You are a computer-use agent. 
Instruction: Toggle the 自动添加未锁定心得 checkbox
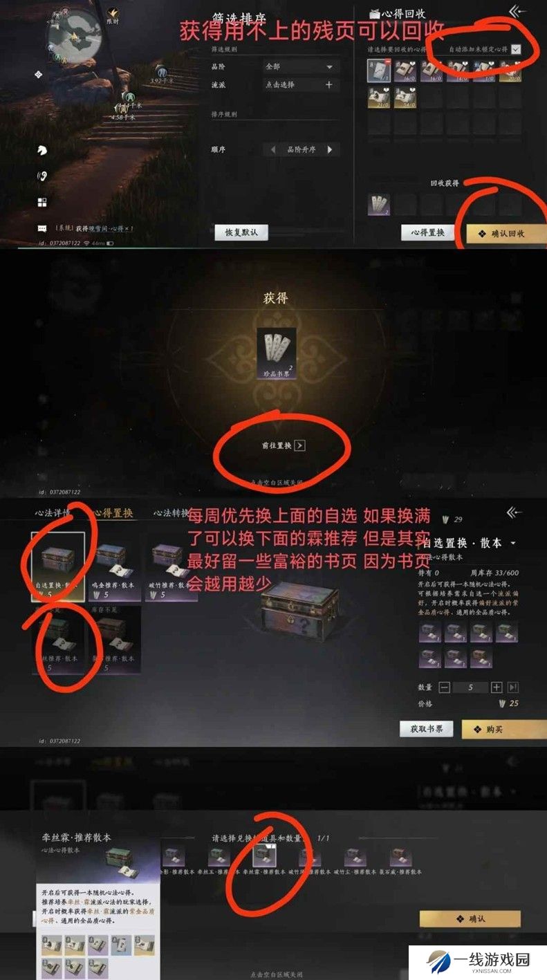(515, 49)
